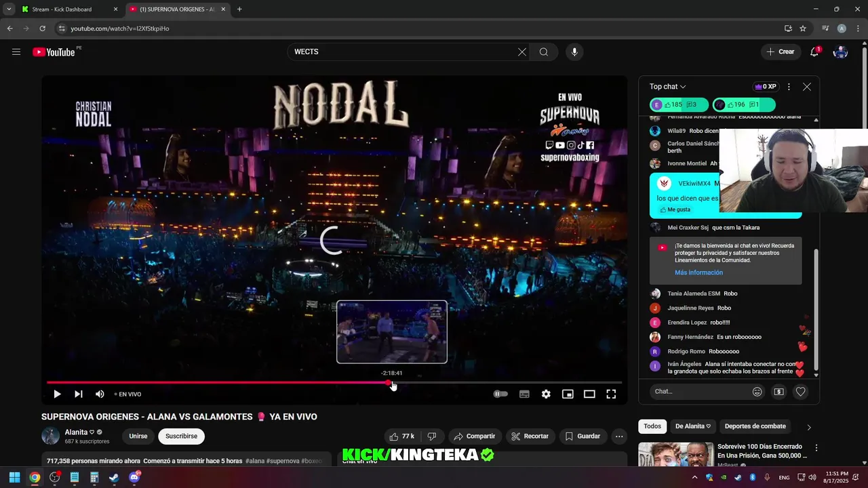
Task: Click the chat poll chip showing 185
Action: coord(679,104)
